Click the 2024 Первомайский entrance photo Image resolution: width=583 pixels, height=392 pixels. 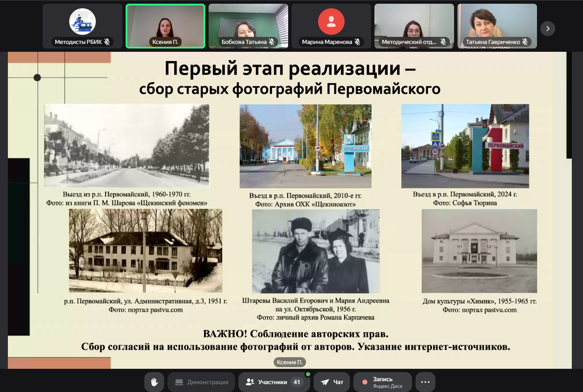[465, 146]
